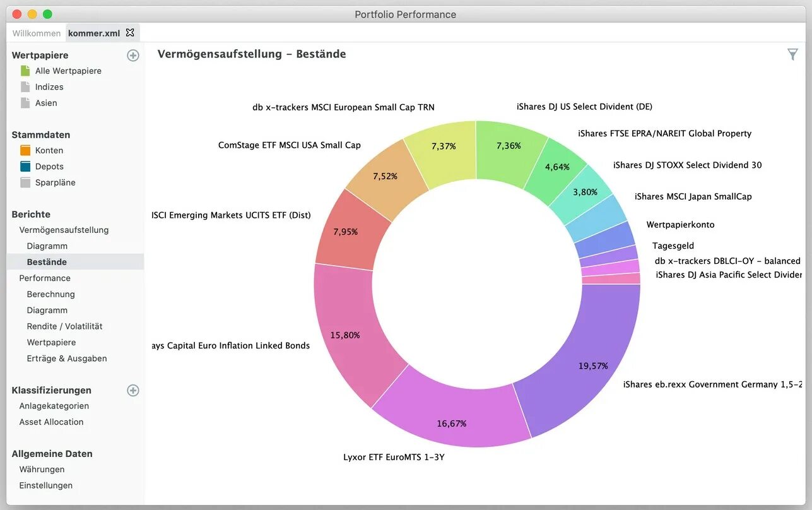Open Einstellungen under Allgemeine Daten

tap(45, 485)
